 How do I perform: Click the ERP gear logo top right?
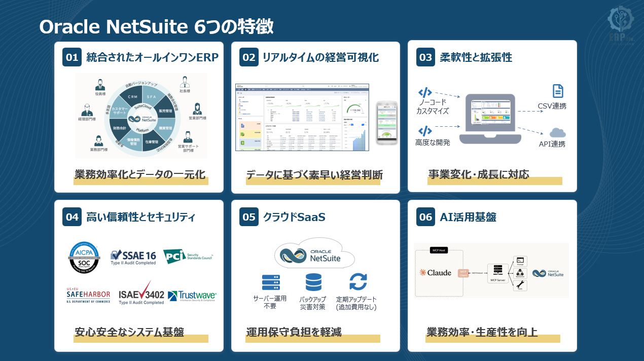tap(621, 25)
